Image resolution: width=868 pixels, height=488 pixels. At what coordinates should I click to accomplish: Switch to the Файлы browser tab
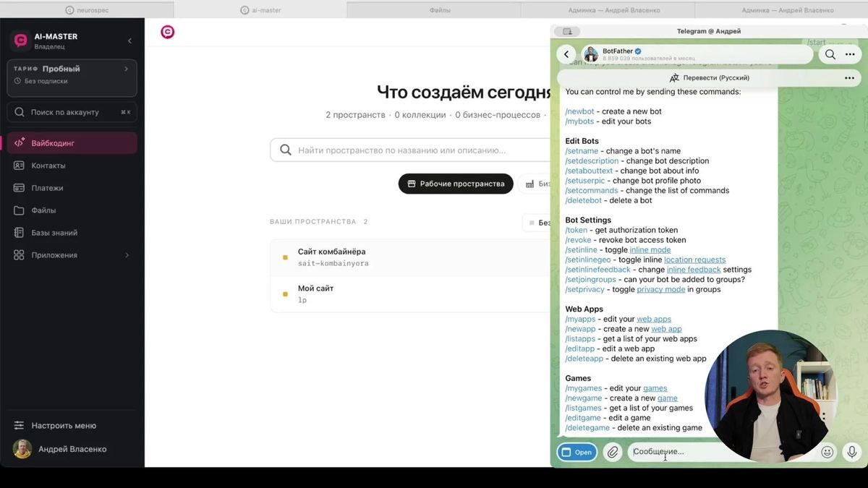pos(434,10)
